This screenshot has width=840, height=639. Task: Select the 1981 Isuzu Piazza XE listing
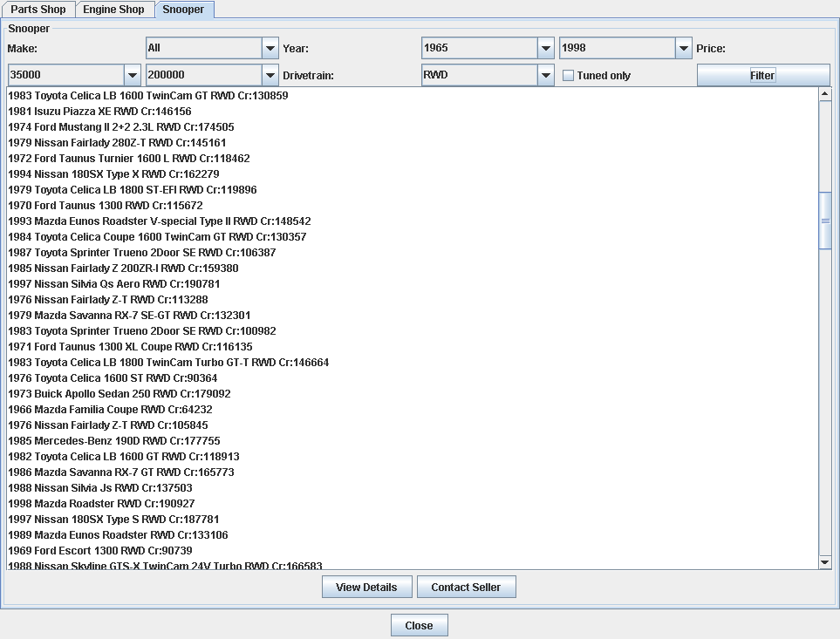[x=413, y=112]
